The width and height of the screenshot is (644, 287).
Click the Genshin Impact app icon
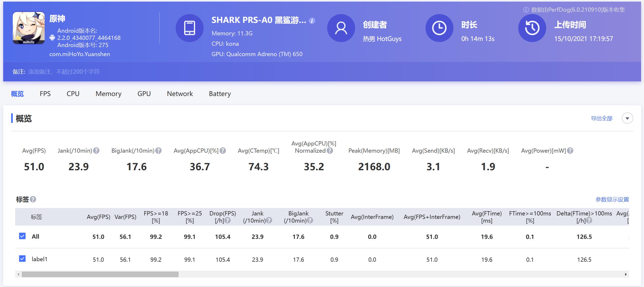click(29, 28)
